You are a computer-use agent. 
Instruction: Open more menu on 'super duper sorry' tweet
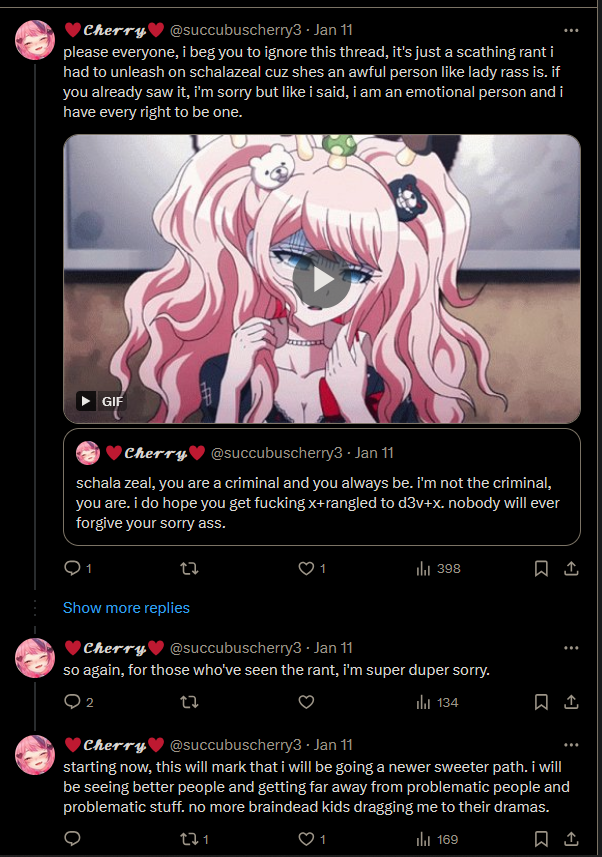pos(571,648)
